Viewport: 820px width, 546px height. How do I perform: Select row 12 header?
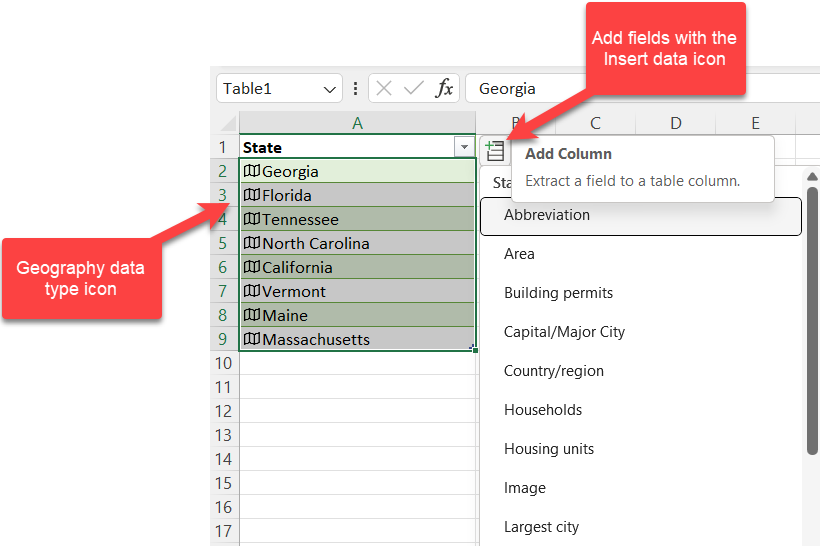pyautogui.click(x=224, y=411)
